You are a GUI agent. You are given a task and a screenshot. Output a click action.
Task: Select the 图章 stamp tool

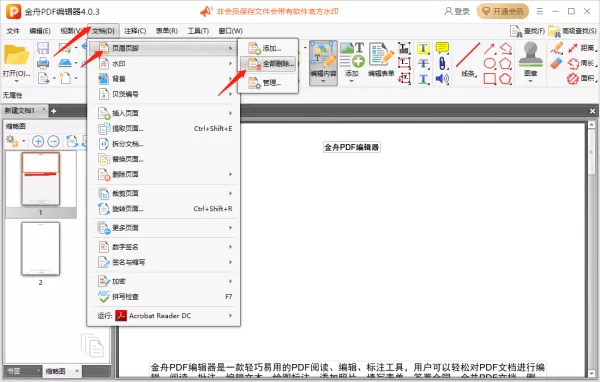pyautogui.click(x=530, y=59)
